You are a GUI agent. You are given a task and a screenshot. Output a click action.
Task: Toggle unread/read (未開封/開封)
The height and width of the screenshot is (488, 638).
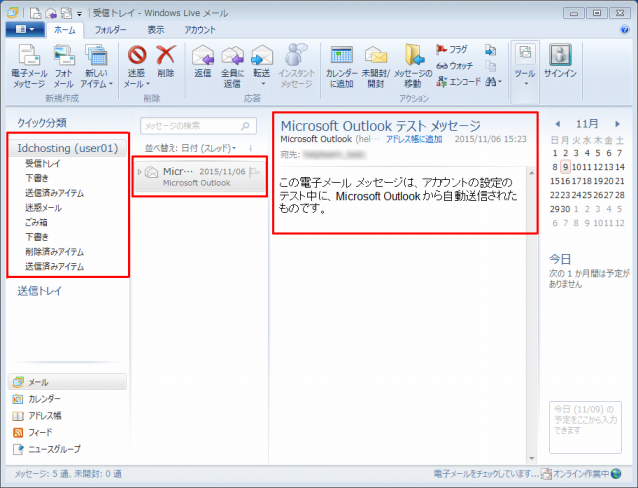pos(376,66)
